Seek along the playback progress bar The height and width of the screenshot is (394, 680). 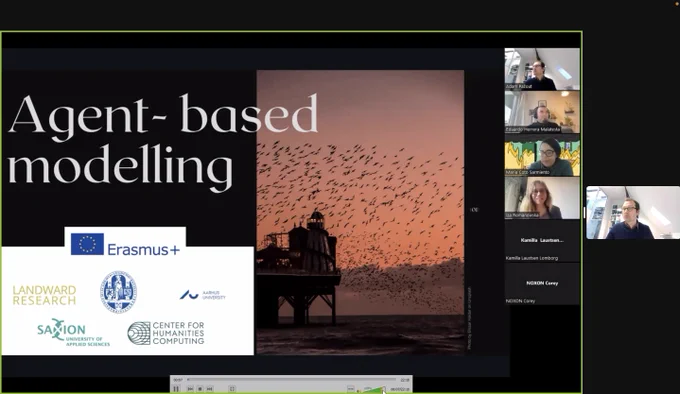click(x=291, y=380)
